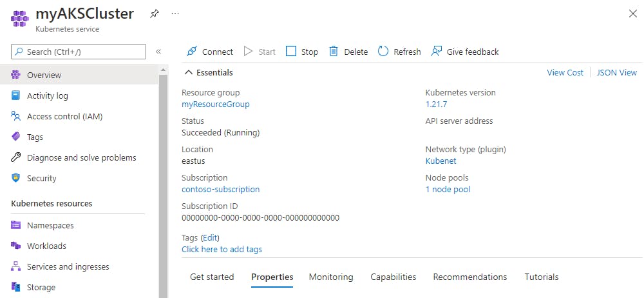The width and height of the screenshot is (644, 298).
Task: Open the JSON View link
Action: pos(617,72)
